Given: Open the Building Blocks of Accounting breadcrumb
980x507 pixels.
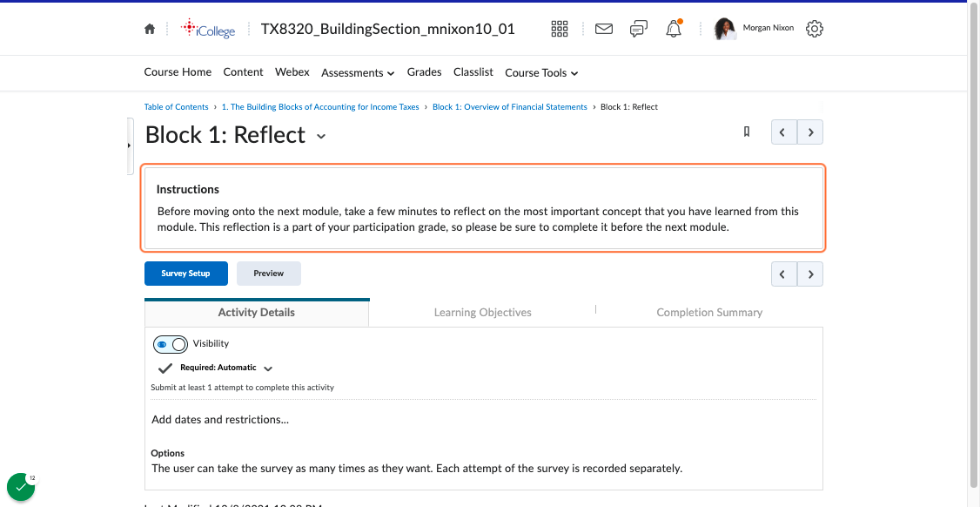Looking at the screenshot, I should [320, 107].
